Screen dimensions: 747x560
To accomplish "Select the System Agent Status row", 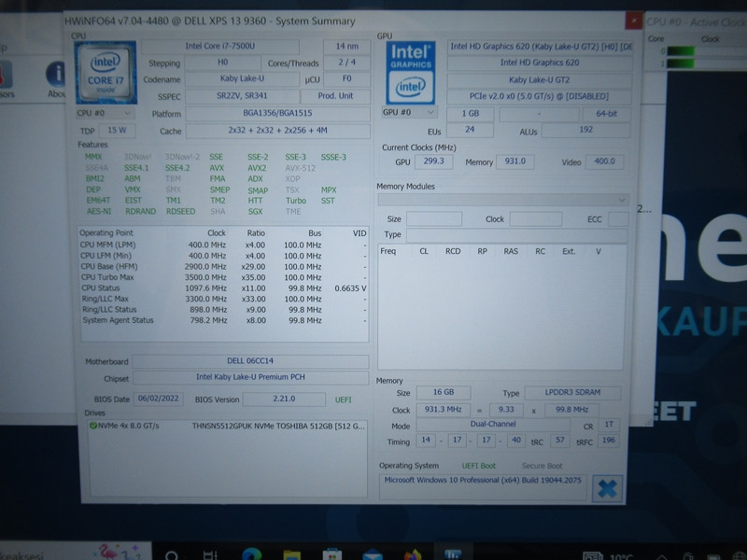I will click(x=223, y=320).
